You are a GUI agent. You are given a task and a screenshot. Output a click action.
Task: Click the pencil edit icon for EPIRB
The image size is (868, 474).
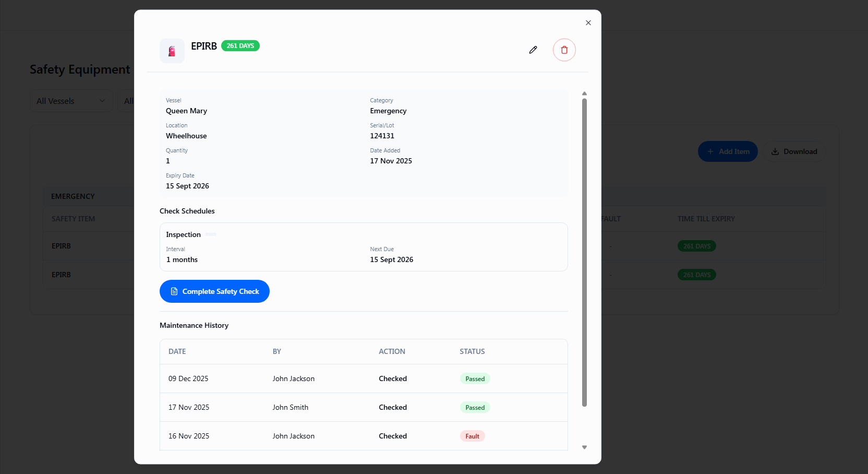[533, 50]
